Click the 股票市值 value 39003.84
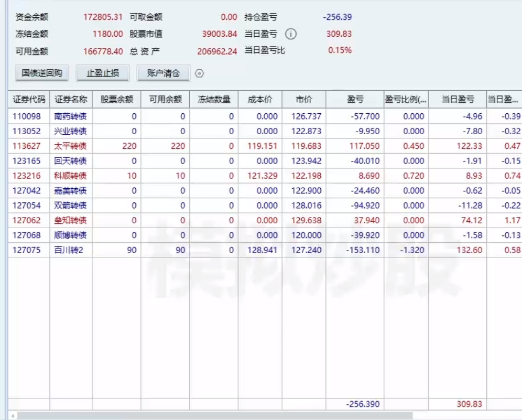Viewport: 522px width, 420px height. point(220,34)
